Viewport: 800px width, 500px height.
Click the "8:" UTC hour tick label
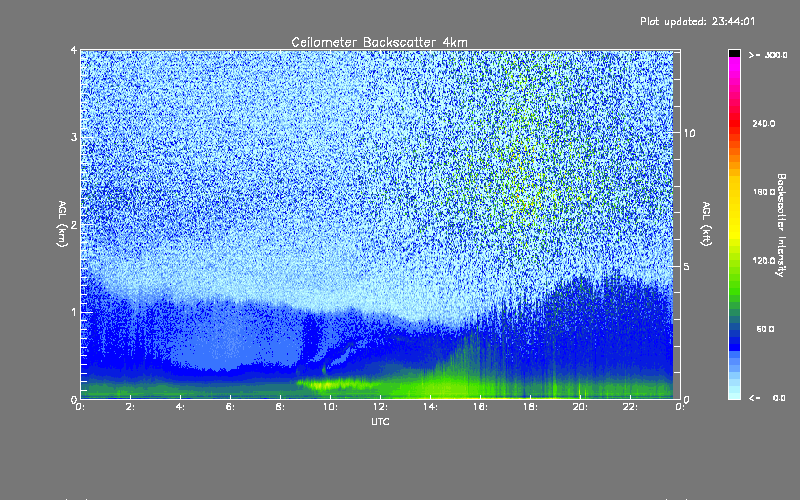point(280,407)
